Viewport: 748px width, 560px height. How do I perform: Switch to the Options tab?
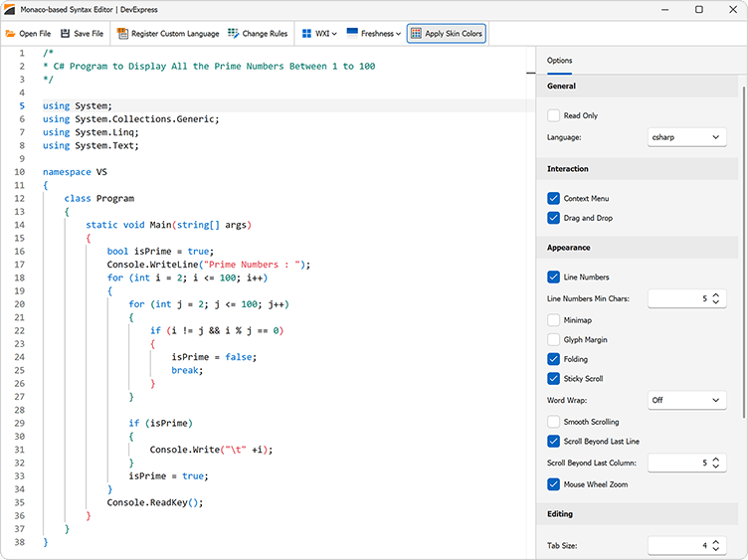tap(560, 61)
